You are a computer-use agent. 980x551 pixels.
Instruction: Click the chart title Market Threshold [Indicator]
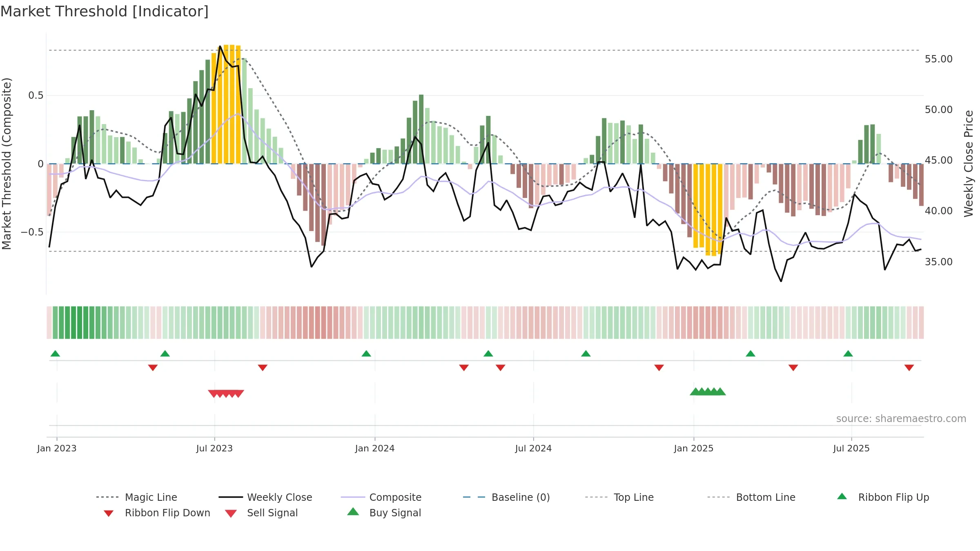coord(105,11)
